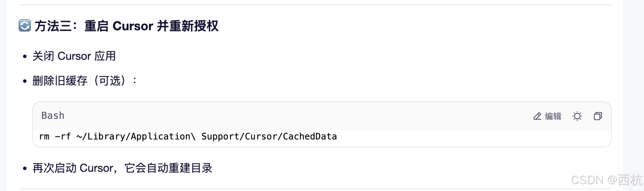This screenshot has height=191, width=644.
Task: Click the bullet dot before 关闭 Cursor 应用
Action: [x=25, y=57]
